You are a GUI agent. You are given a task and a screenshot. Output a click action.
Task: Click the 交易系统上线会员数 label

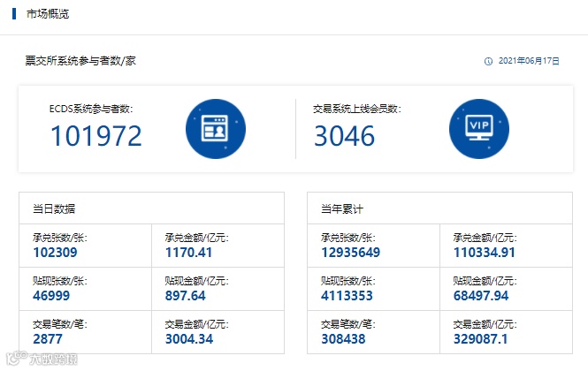coord(357,109)
